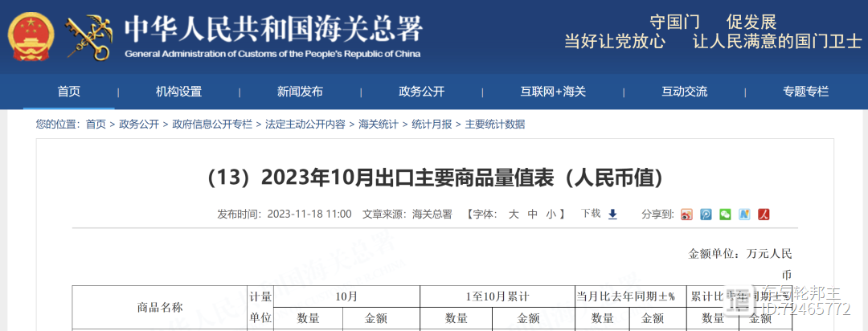Click the 下载 text link

click(590, 214)
